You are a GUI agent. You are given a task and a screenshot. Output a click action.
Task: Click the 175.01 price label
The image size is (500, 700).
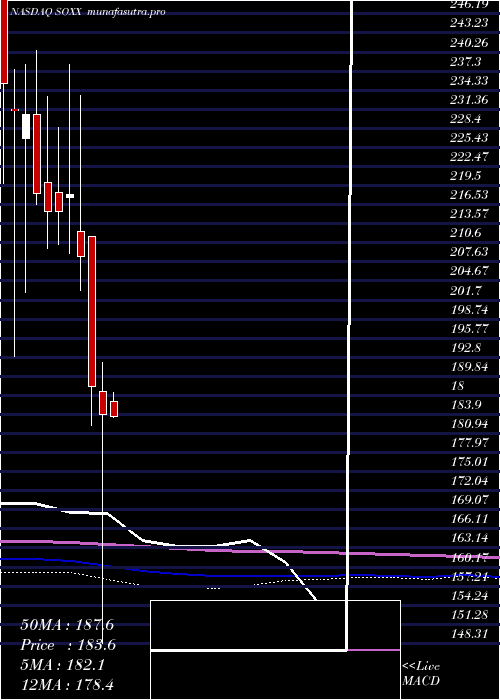pyautogui.click(x=469, y=462)
